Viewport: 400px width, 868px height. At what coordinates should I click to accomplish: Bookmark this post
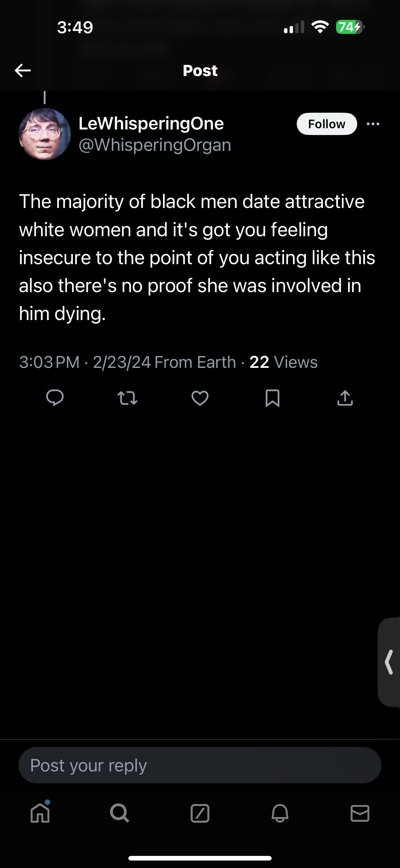click(272, 398)
